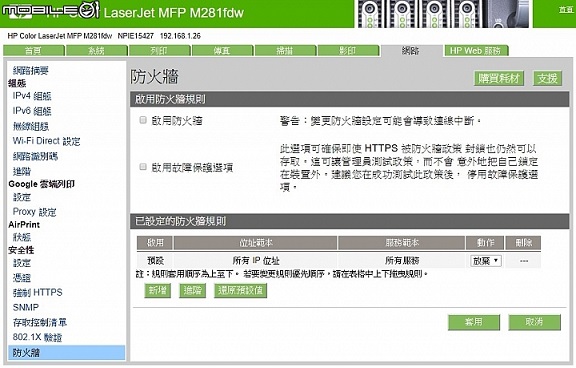Go to the HP Web 服務 tab
Viewport: 576px width, 368px height.
point(476,51)
